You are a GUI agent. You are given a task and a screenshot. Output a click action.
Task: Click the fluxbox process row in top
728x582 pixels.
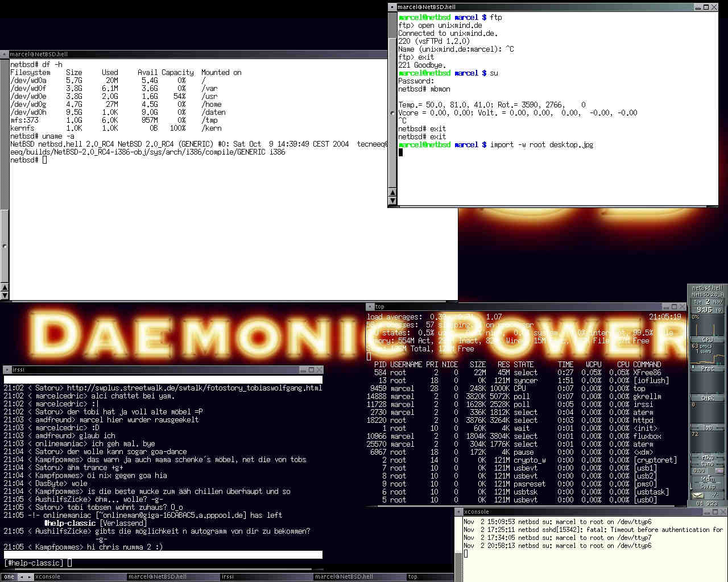[514, 436]
